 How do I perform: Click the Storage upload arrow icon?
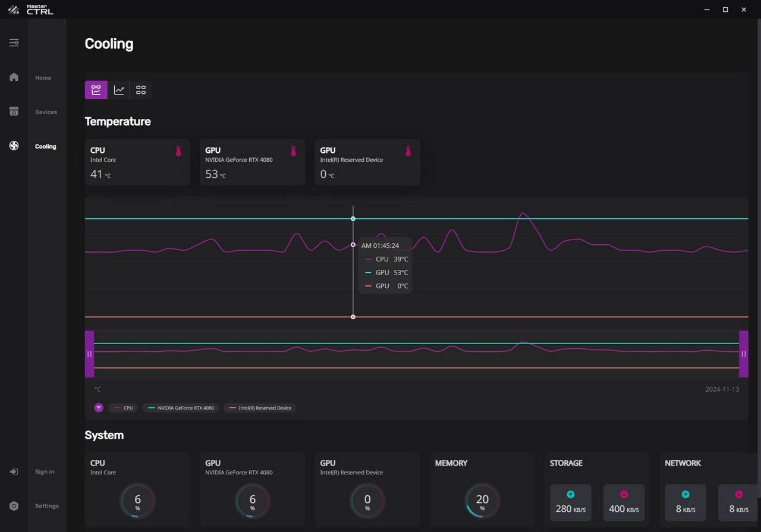[571, 495]
